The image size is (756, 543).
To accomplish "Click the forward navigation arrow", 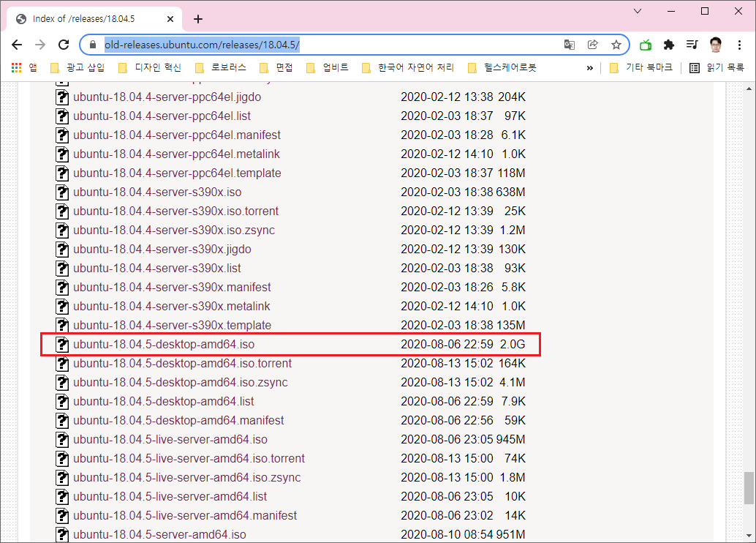I will [40, 45].
